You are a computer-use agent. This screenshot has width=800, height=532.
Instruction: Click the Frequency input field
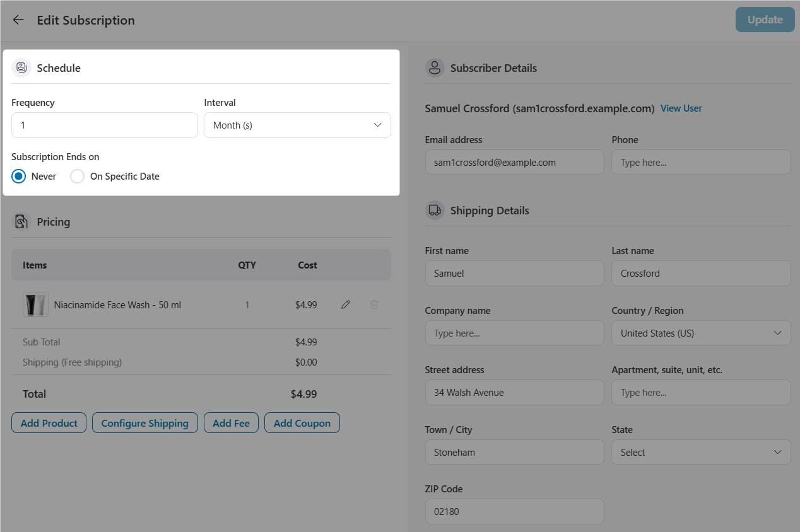[104, 125]
